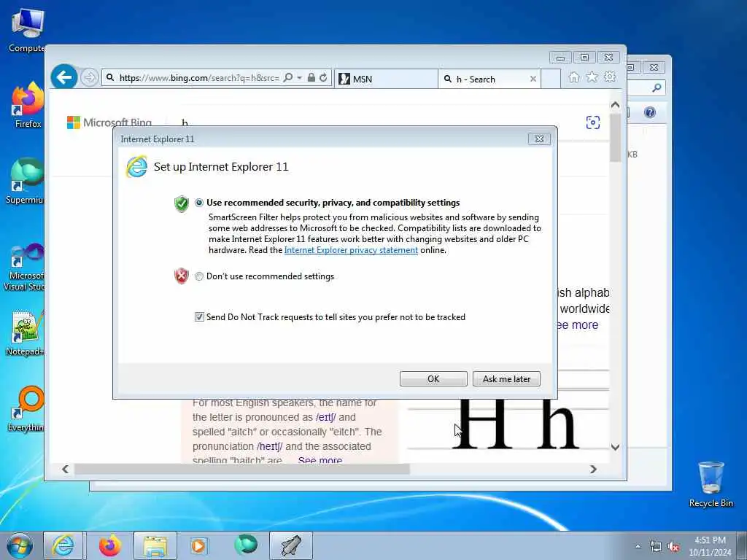Click 'Ask me later' button
The height and width of the screenshot is (560, 747).
pos(506,379)
